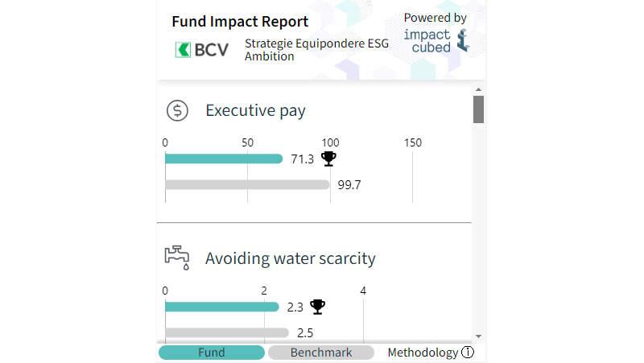Click the water scarcity fund bar 2.3
This screenshot has height=363, width=644.
click(x=221, y=307)
